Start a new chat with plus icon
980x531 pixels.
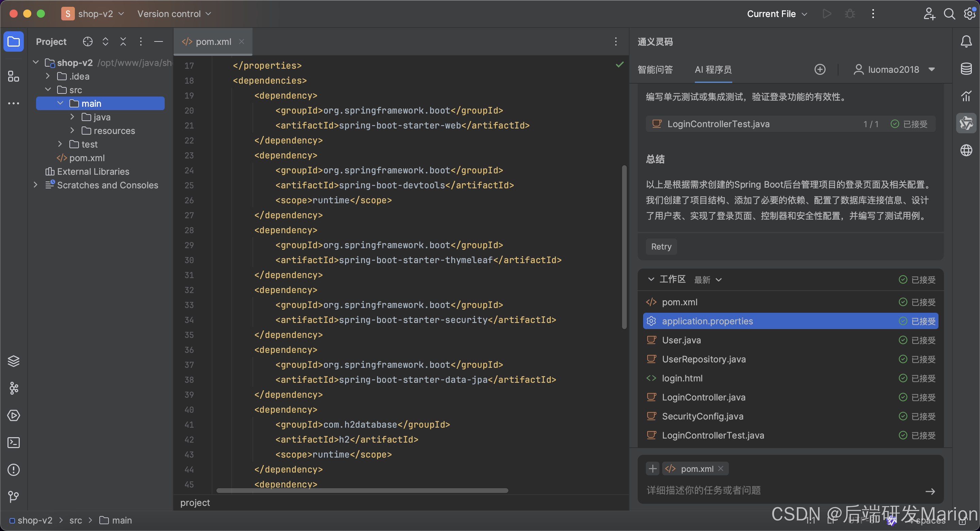pos(819,70)
